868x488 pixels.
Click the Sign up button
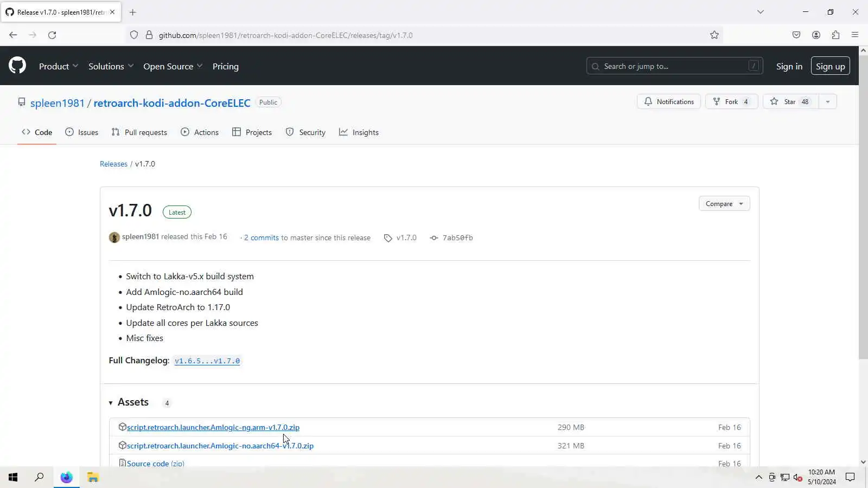[831, 66]
